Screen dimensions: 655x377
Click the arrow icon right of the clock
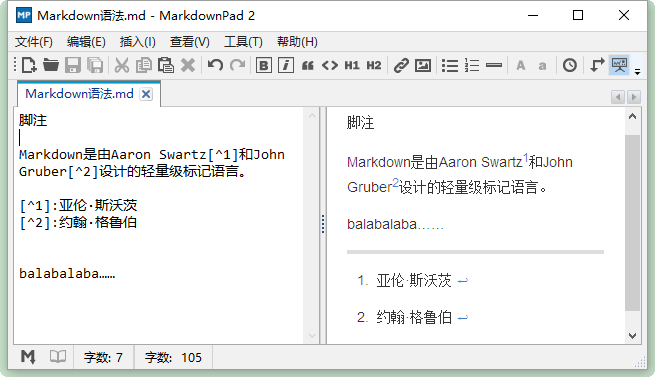pyautogui.click(x=597, y=65)
